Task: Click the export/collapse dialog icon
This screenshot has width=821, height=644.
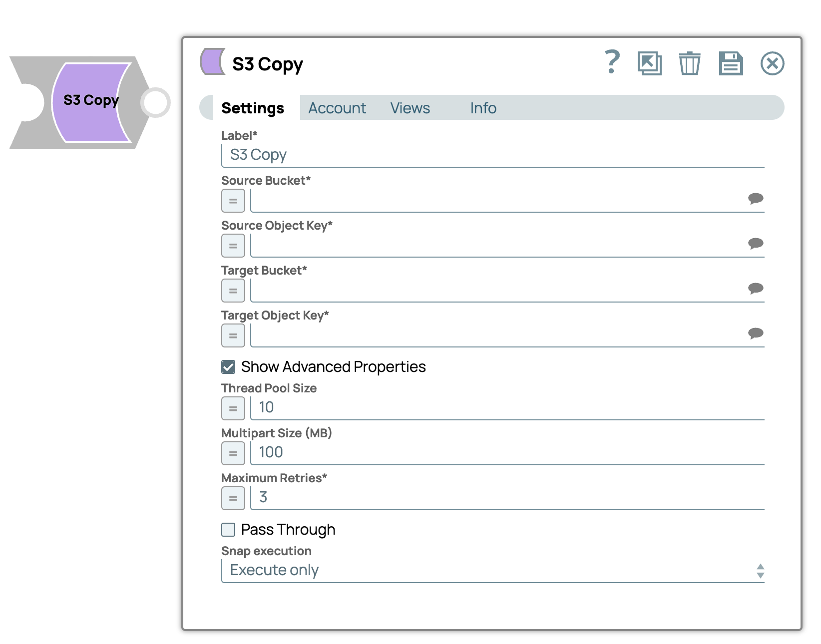Action: pos(649,63)
